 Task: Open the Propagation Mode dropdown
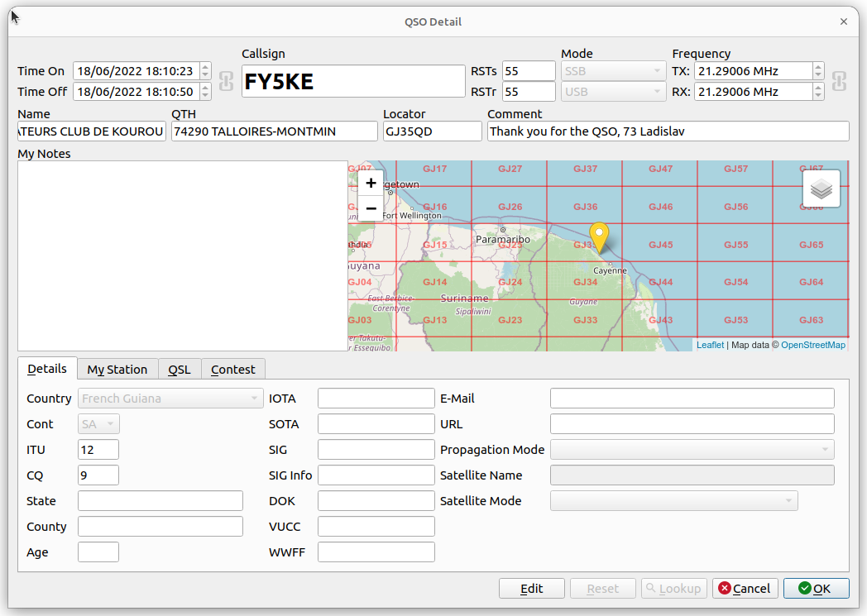coord(692,450)
